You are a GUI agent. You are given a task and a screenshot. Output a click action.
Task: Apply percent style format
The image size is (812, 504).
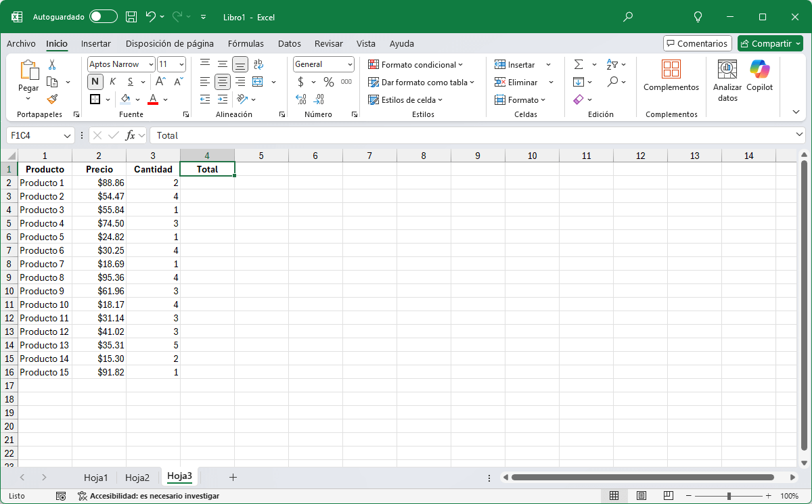(329, 82)
